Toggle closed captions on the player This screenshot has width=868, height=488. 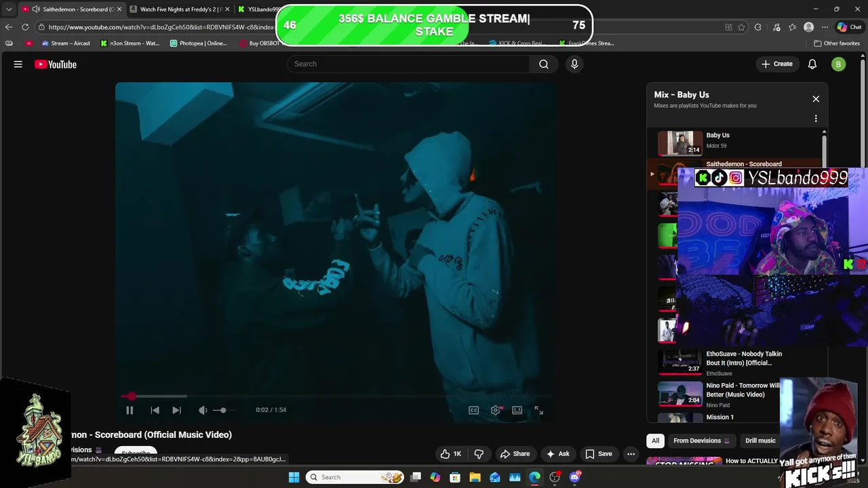(x=474, y=410)
